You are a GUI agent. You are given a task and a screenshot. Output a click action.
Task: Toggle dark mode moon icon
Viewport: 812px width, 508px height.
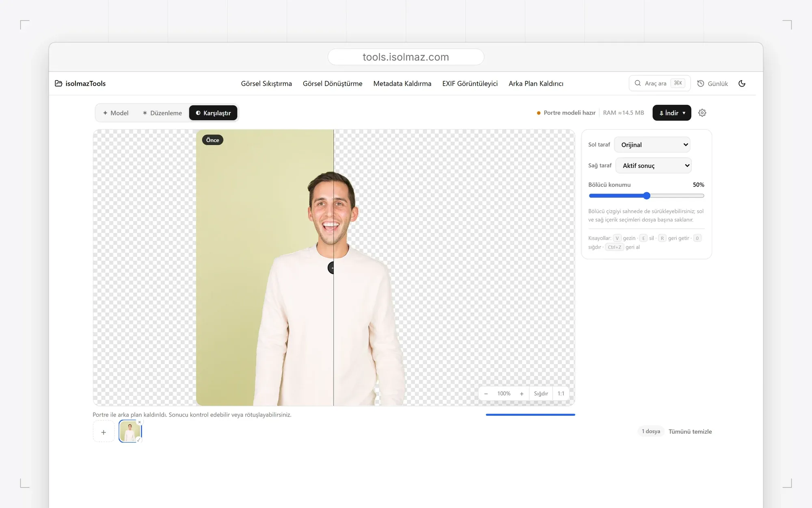742,83
